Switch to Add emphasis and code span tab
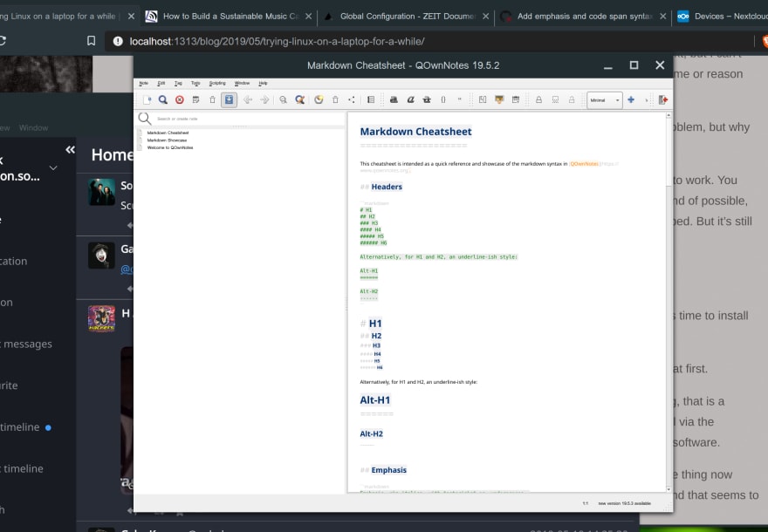768x532 pixels. [584, 17]
